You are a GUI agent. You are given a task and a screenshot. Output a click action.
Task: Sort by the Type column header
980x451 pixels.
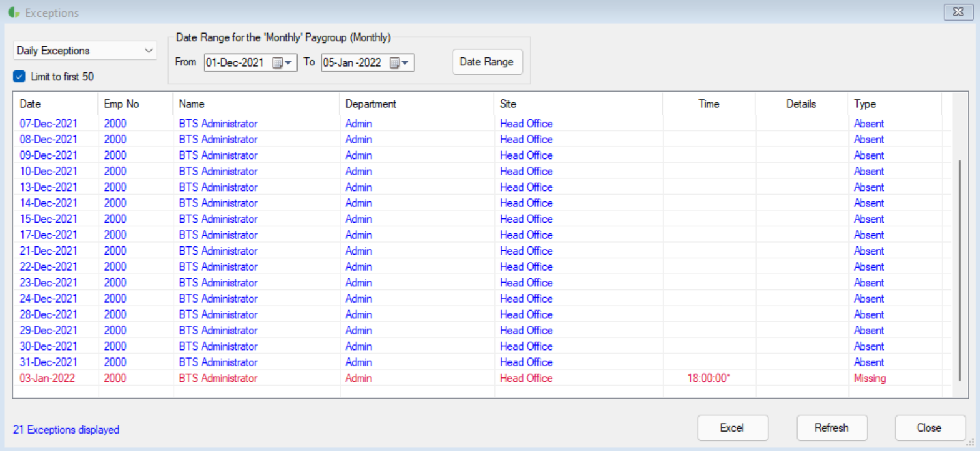pos(865,104)
